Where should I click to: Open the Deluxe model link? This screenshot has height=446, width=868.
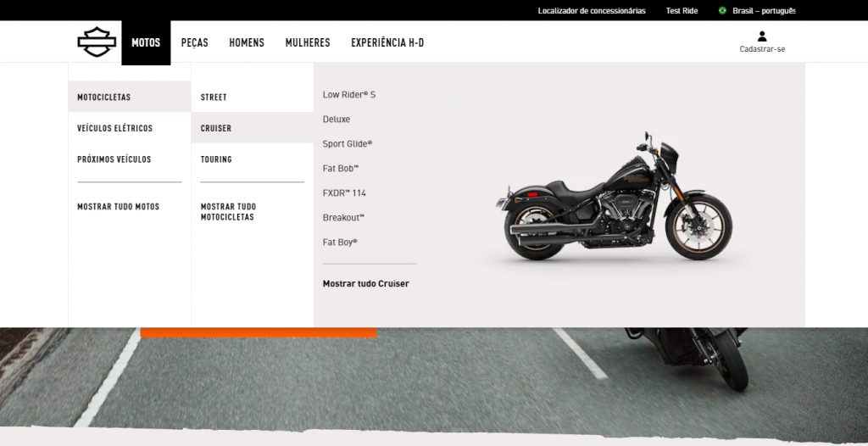[x=337, y=119]
